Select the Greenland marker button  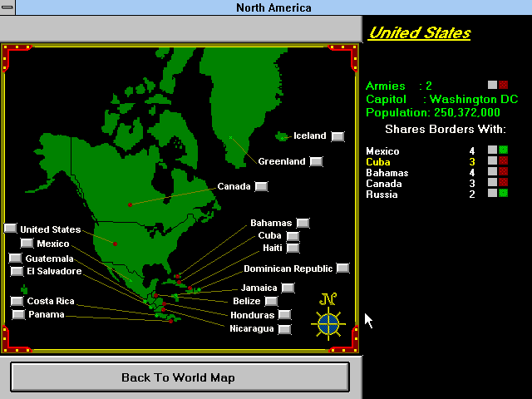tap(316, 161)
